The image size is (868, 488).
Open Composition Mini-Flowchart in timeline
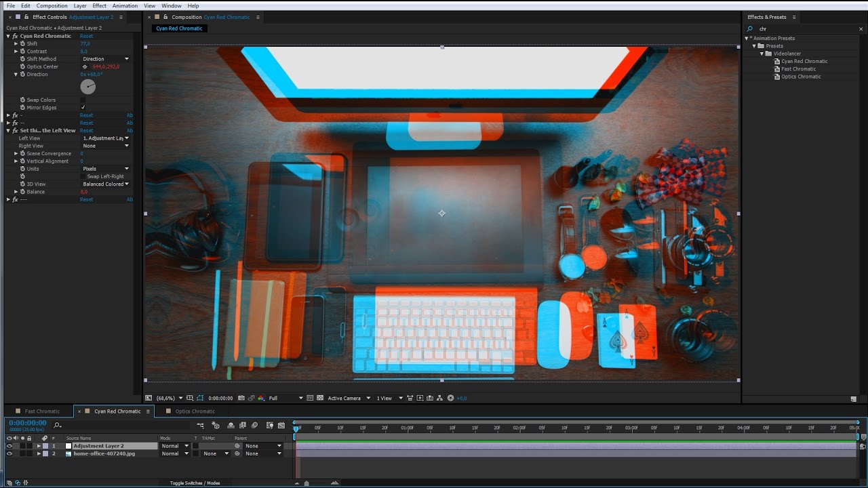coord(201,425)
